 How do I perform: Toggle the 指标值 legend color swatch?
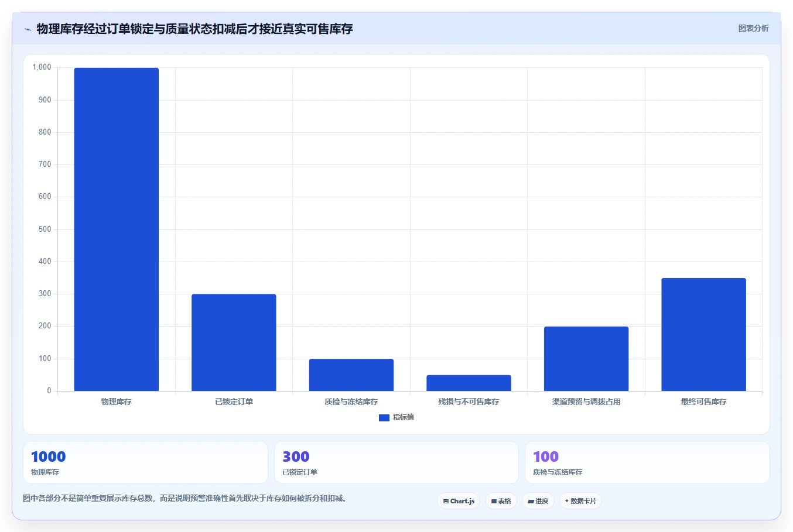point(384,417)
